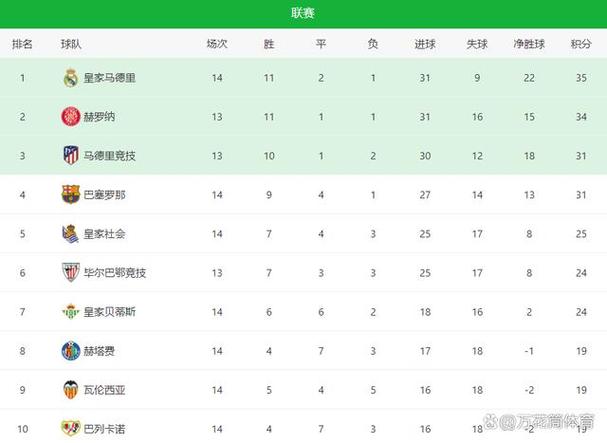
Task: Click the Barcelona club crest
Action: (71, 194)
